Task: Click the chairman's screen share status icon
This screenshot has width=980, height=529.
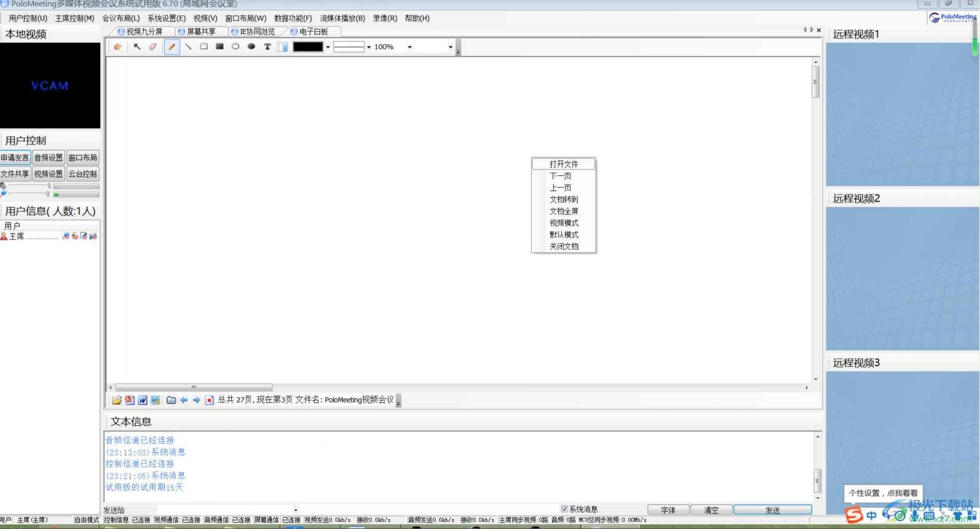Action: click(x=93, y=236)
